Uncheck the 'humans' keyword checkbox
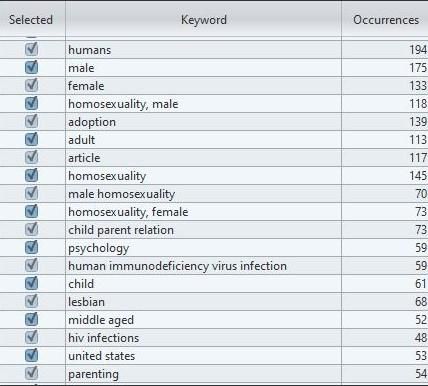428x386 pixels. [x=31, y=49]
